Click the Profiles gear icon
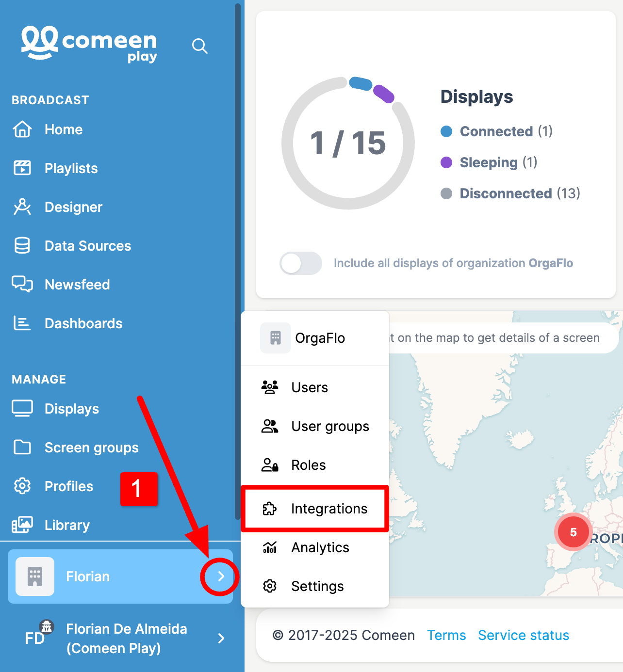The height and width of the screenshot is (672, 623). pos(22,486)
